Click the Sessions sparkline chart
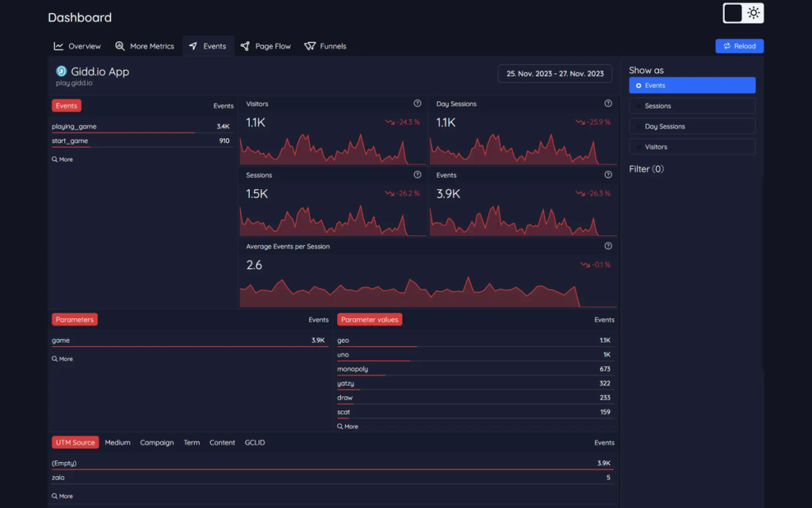Image resolution: width=812 pixels, height=508 pixels. point(332,221)
